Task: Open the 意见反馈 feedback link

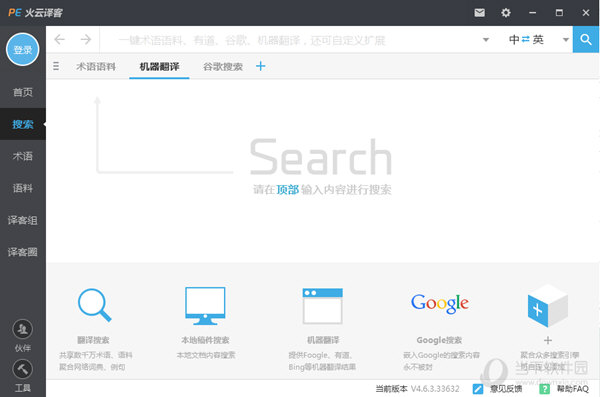Action: [x=506, y=389]
